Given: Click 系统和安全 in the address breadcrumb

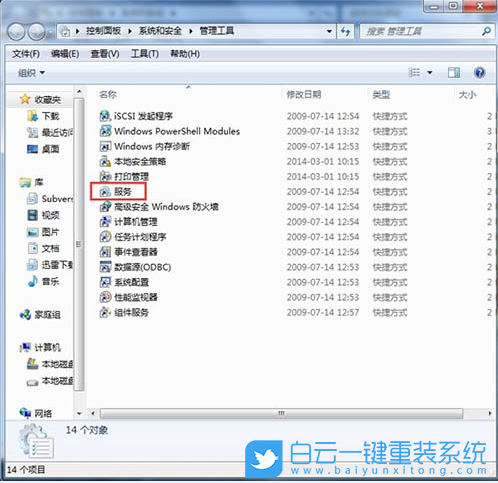Looking at the screenshot, I should click(x=160, y=31).
